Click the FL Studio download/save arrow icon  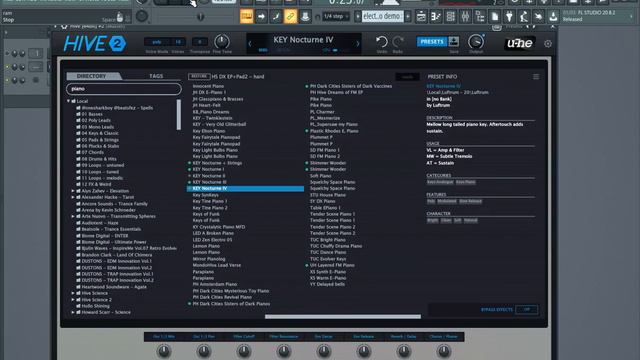click(553, 17)
